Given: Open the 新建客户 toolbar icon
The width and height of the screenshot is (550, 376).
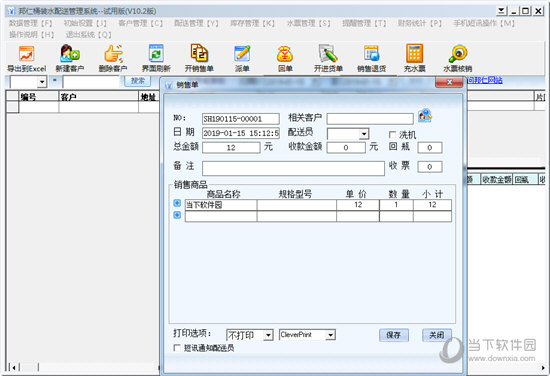Looking at the screenshot, I should [x=69, y=58].
